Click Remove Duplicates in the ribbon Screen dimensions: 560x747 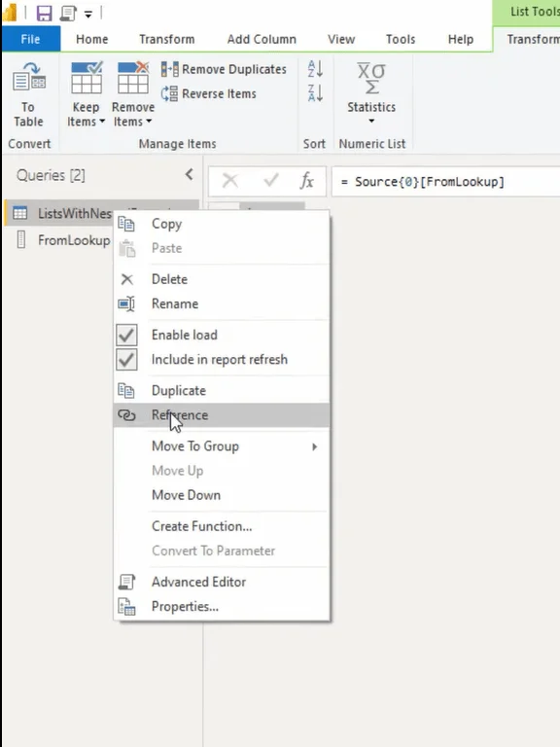[224, 69]
